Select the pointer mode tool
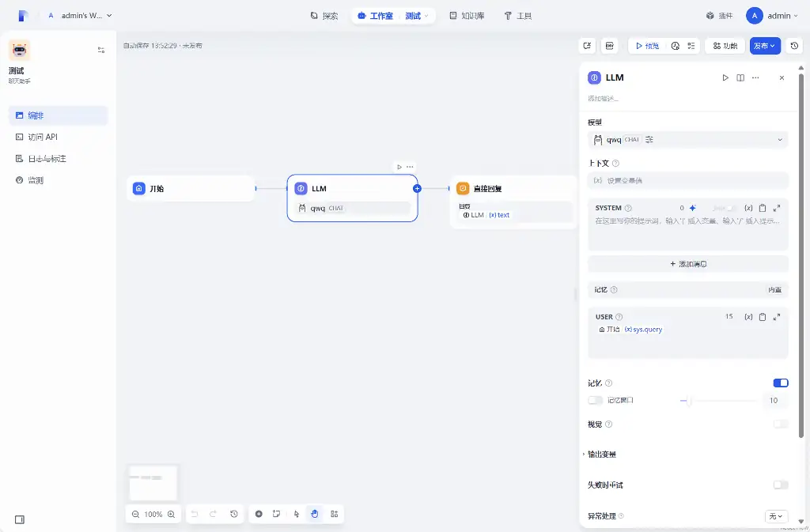The width and height of the screenshot is (810, 532). click(297, 514)
